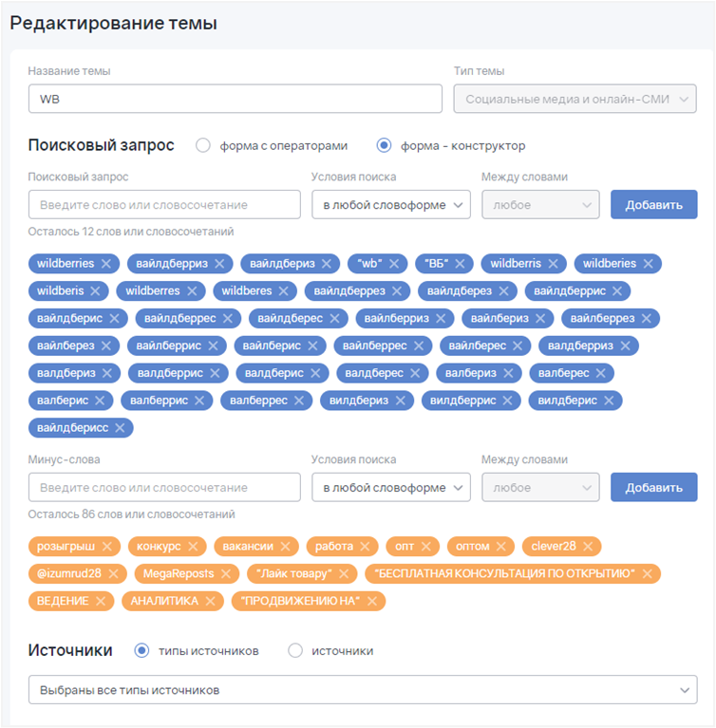Remove the "розыгрыш" minus-word tag
This screenshot has width=716, height=728.
[x=107, y=546]
